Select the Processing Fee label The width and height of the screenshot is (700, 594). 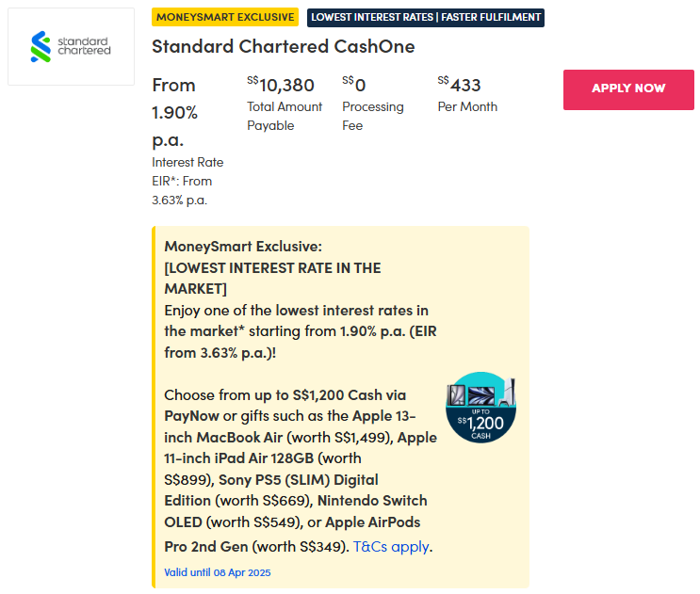372,116
